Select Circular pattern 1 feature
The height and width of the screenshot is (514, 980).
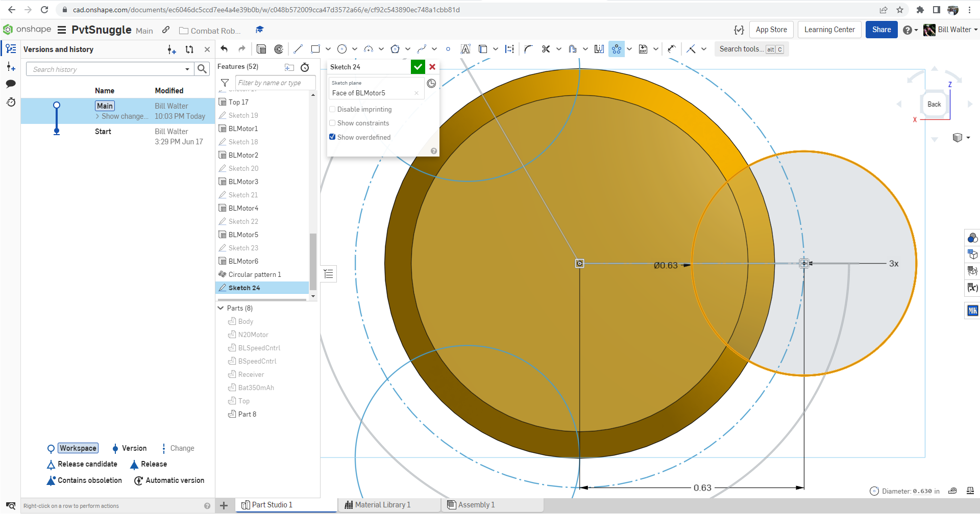[255, 274]
